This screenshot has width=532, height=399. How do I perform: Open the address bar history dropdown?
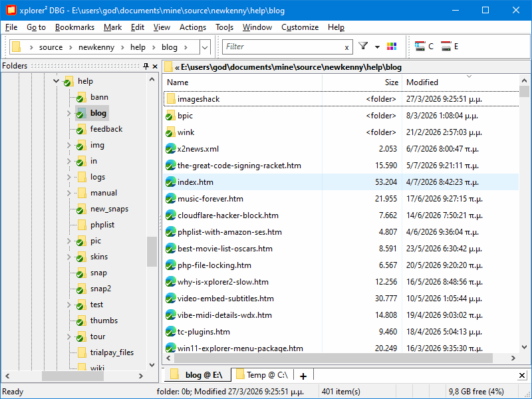click(x=205, y=47)
